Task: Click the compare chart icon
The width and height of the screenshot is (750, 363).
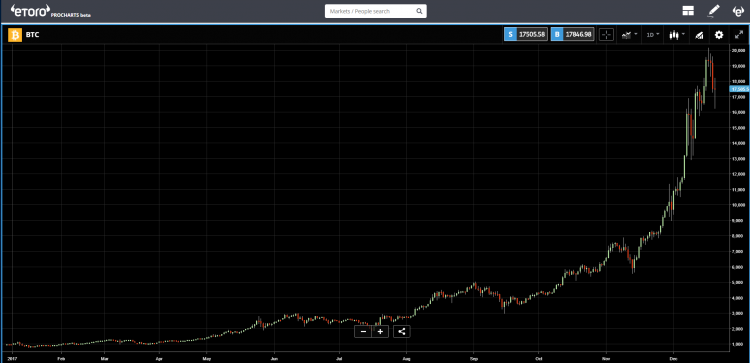Action: coord(699,35)
